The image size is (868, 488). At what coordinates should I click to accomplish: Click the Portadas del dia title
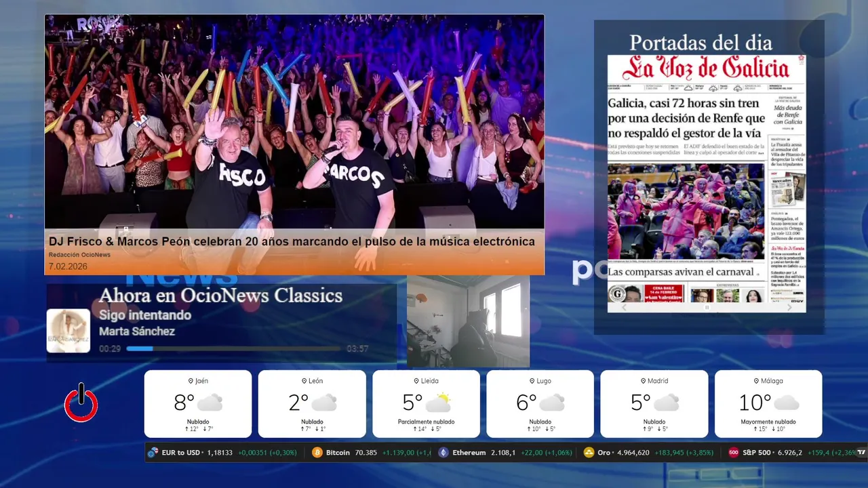click(701, 43)
